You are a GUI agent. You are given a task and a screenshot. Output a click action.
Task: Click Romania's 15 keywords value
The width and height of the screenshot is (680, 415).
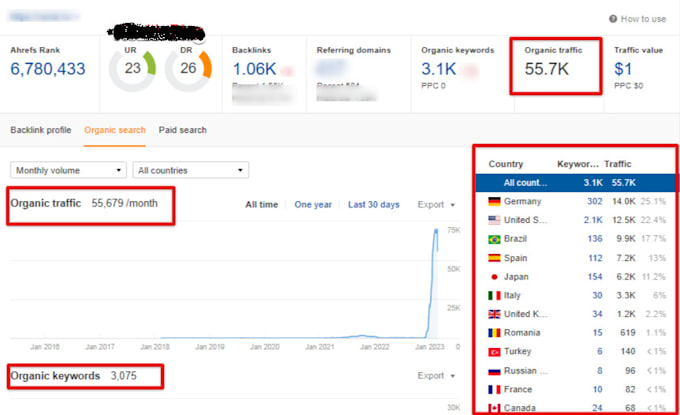598,333
